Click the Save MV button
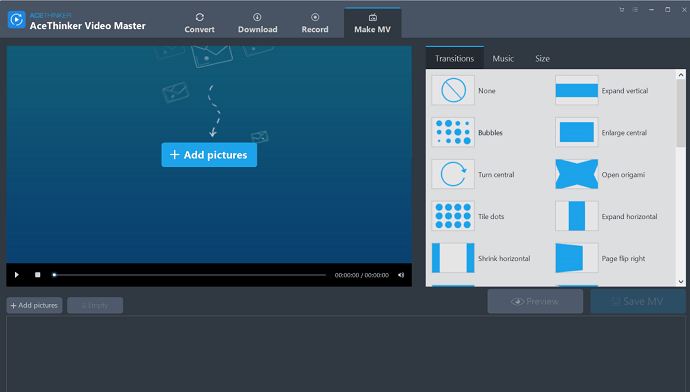Viewport: 690px width, 392px height. [638, 301]
